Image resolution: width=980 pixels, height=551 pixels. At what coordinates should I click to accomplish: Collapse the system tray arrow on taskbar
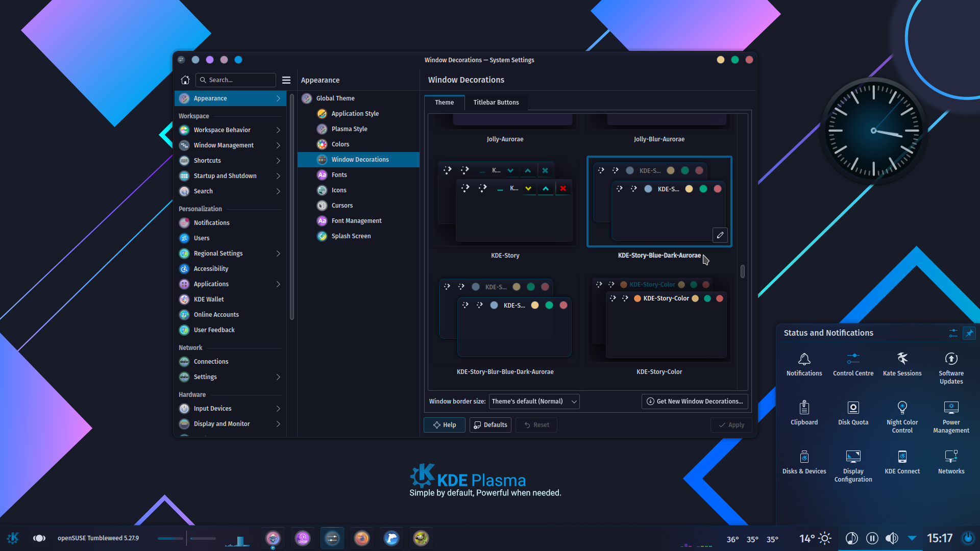tap(912, 538)
